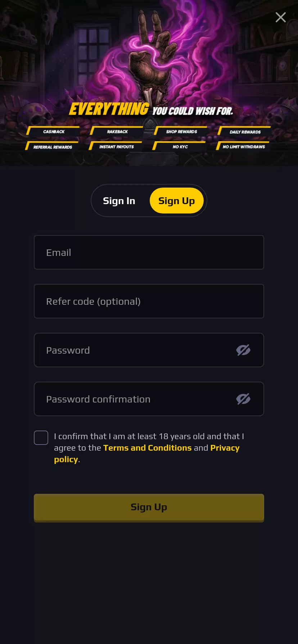Click the DAILY REWARDS badge

coord(244,132)
